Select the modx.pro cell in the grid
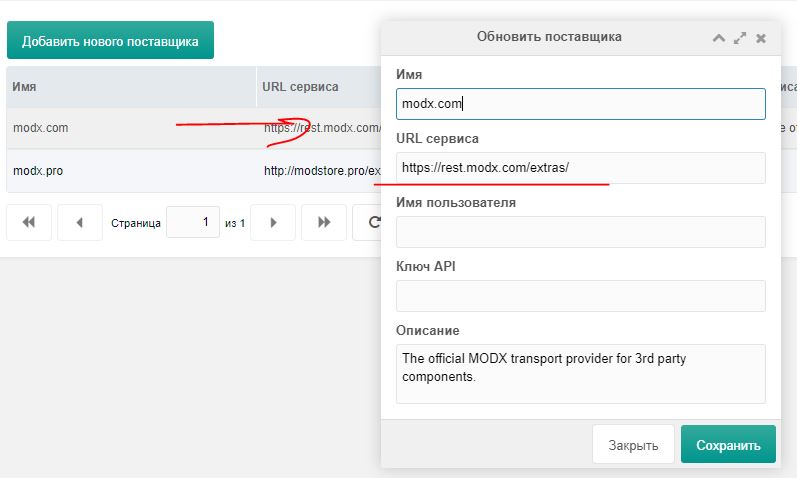 (132, 170)
